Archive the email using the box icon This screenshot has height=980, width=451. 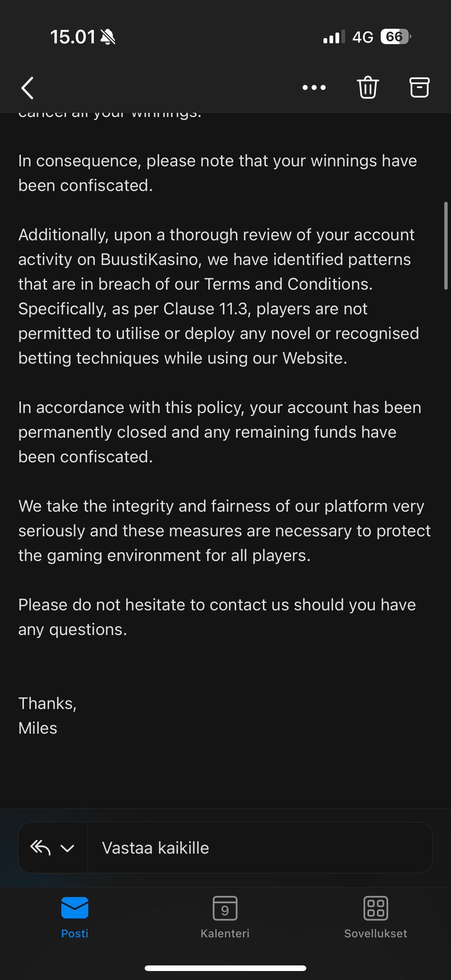tap(419, 87)
